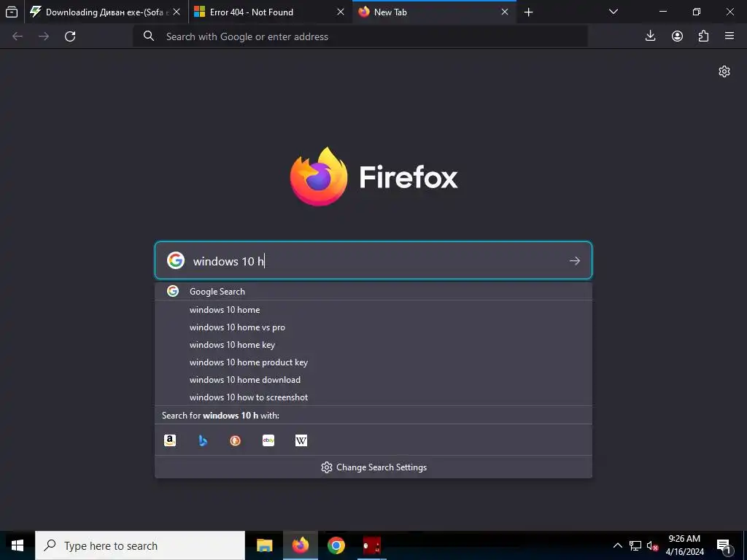
Task: Choose suggestion windows 10 home key
Action: (373, 345)
